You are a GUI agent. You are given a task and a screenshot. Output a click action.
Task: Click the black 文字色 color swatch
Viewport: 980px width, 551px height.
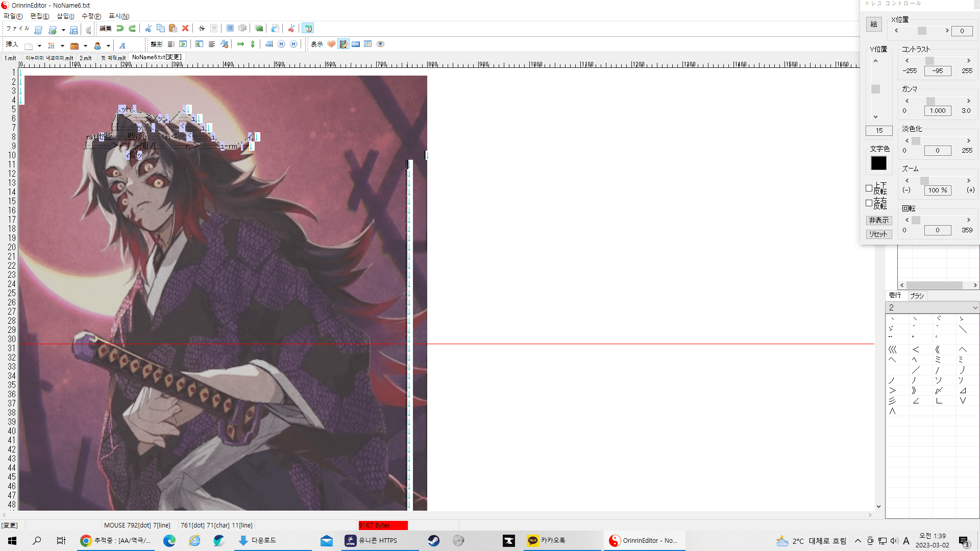pyautogui.click(x=878, y=163)
